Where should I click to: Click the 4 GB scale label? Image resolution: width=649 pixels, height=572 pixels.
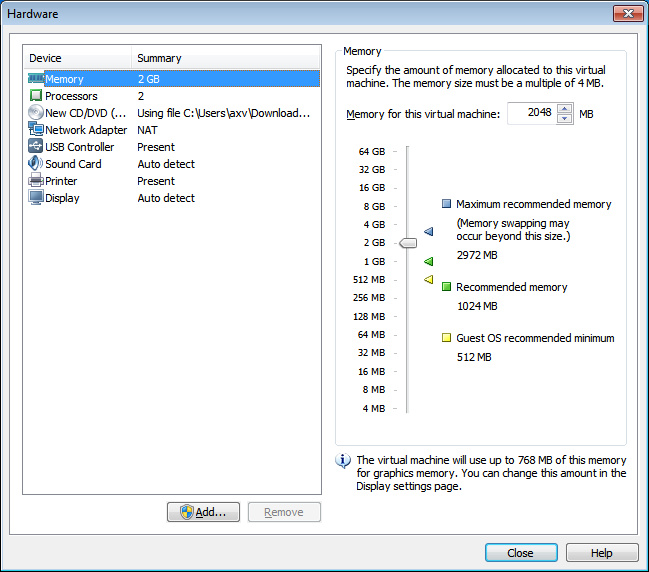pyautogui.click(x=374, y=224)
